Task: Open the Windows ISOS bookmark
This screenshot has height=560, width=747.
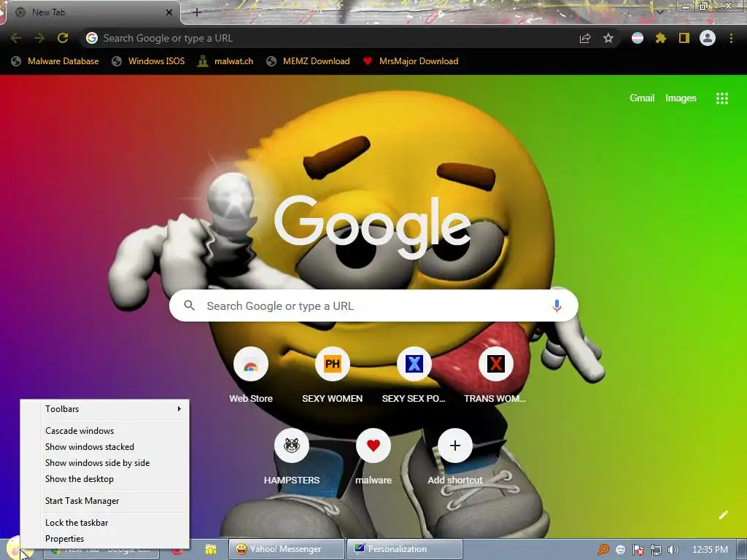Action: click(x=148, y=61)
